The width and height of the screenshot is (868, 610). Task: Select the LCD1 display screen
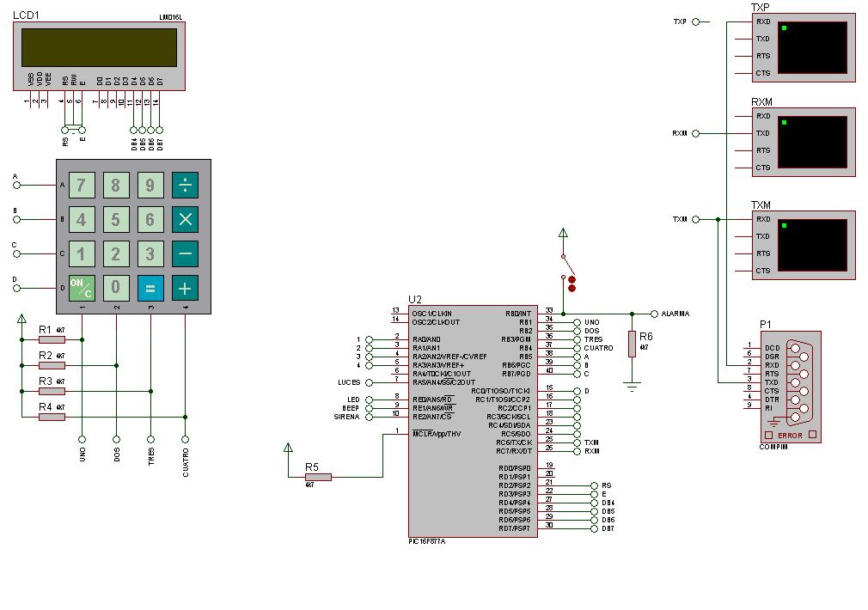(x=99, y=48)
